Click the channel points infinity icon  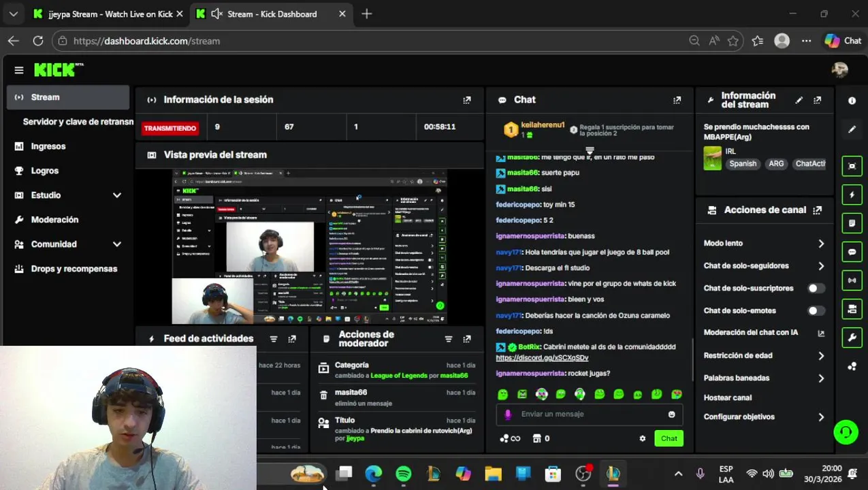510,439
